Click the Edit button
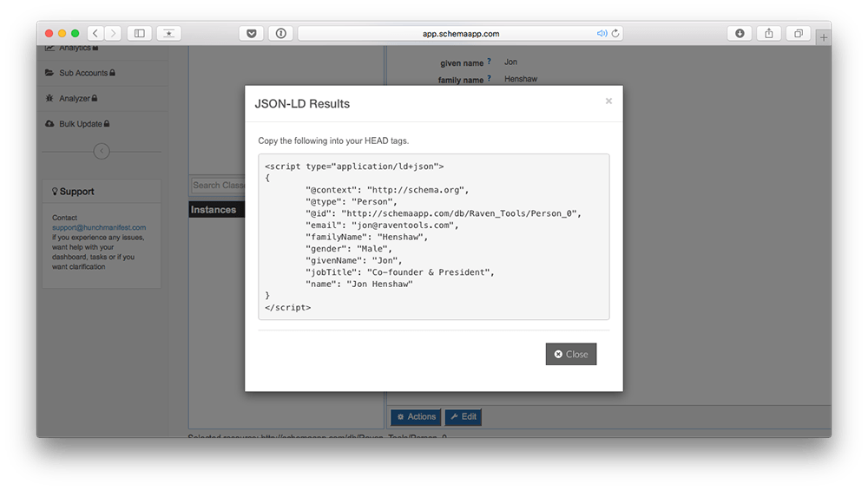The width and height of the screenshot is (868, 490). (464, 416)
